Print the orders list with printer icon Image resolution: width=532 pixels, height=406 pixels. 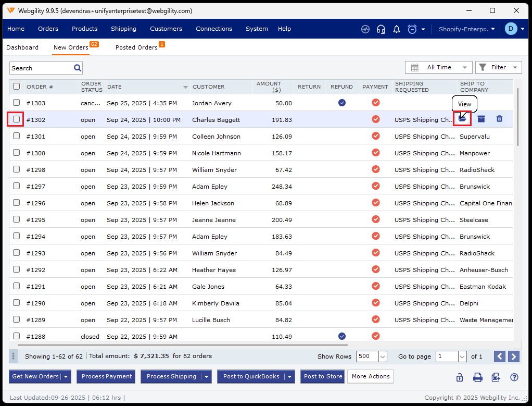(477, 377)
